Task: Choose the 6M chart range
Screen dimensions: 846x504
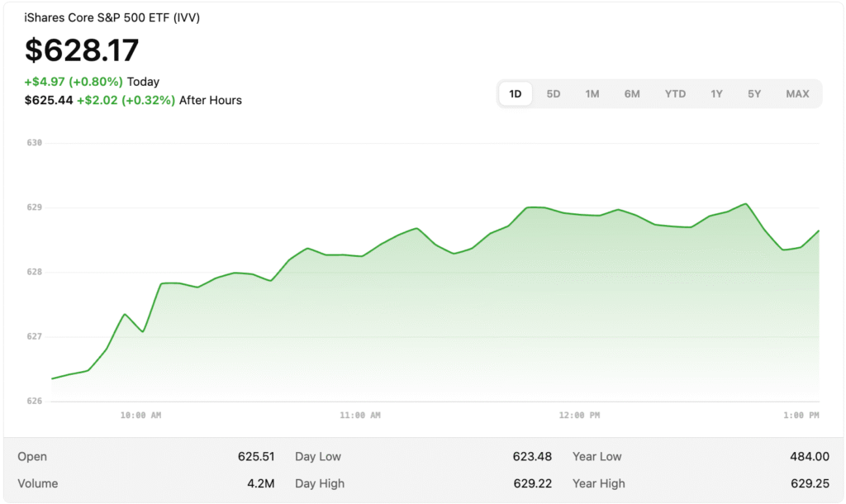Action: pos(632,94)
